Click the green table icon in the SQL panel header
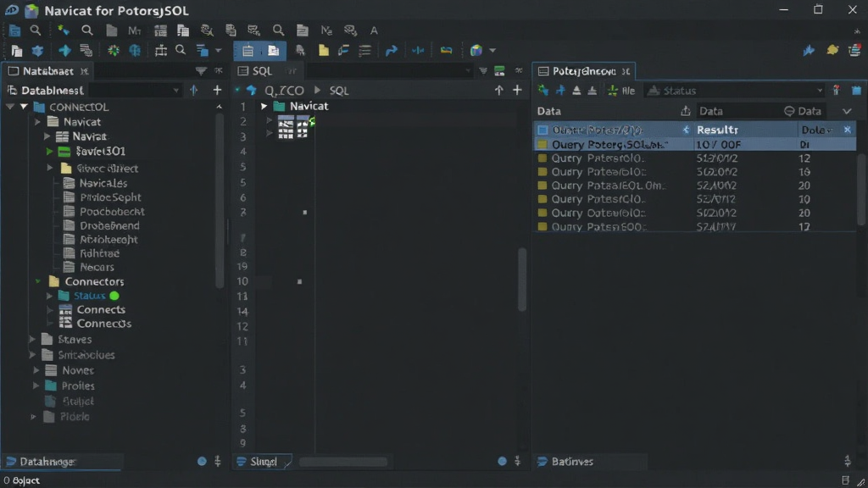This screenshot has width=868, height=488. (499, 71)
